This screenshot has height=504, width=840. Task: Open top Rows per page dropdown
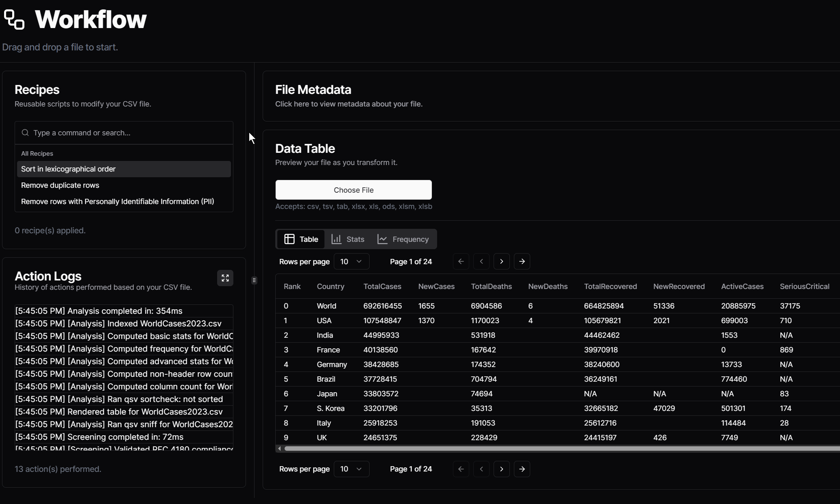point(351,261)
